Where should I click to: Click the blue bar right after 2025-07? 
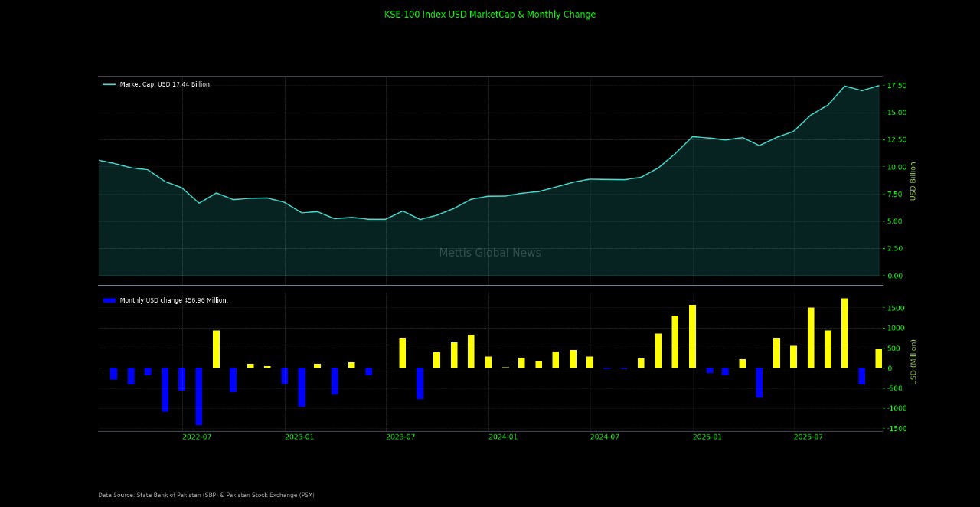click(861, 375)
